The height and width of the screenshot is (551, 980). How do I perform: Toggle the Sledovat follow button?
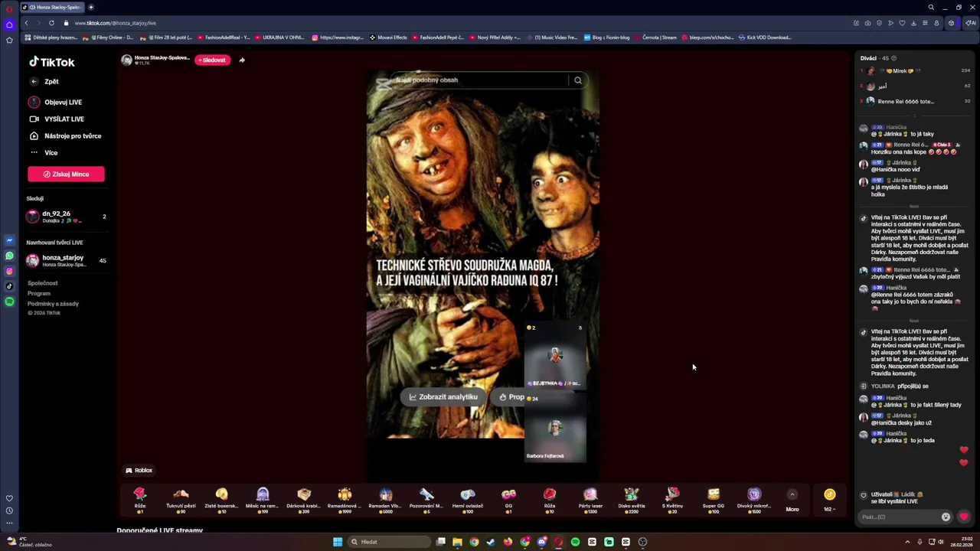(212, 60)
